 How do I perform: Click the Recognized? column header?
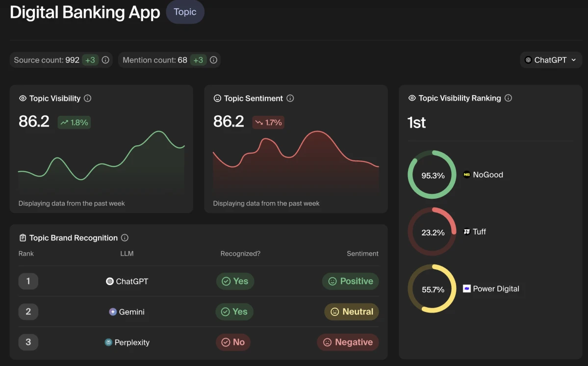pyautogui.click(x=240, y=254)
